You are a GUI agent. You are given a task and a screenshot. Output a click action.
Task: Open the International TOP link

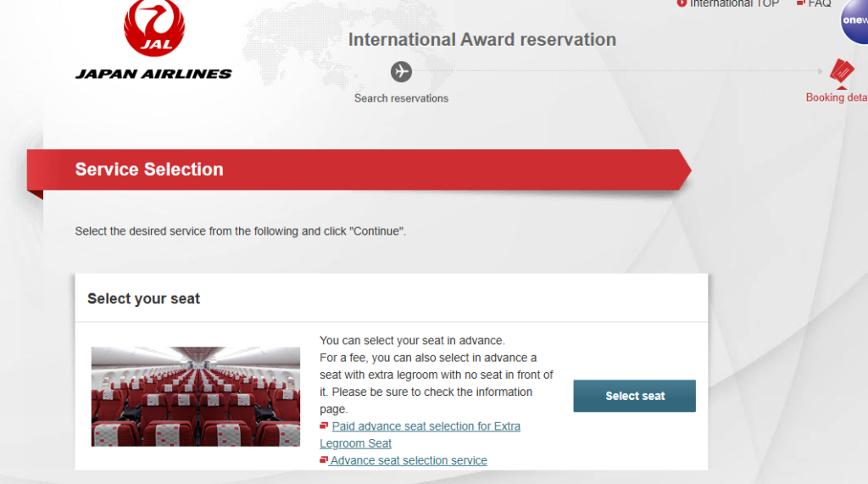tap(733, 4)
